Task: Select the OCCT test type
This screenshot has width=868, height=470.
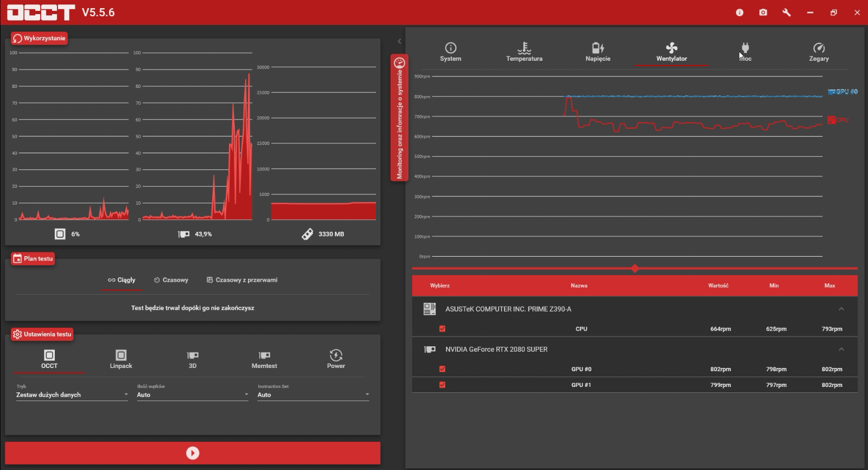Action: 49,360
